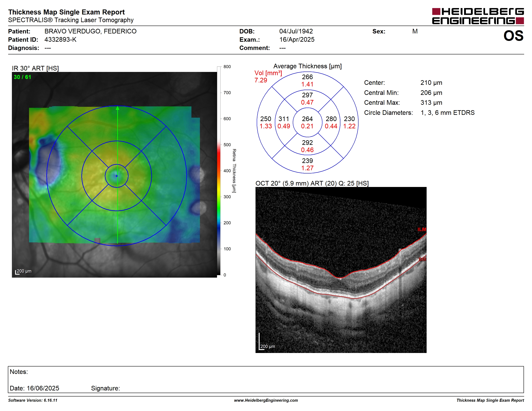Click the Circle Diameters 1, 3, 6 mm ETDRS
The image size is (532, 411).
[x=448, y=112]
